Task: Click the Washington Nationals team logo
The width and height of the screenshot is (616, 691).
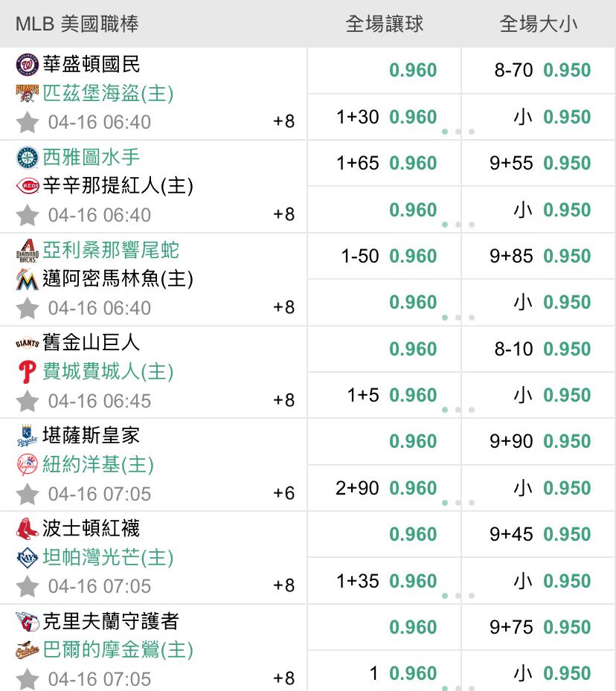Action: 28,65
